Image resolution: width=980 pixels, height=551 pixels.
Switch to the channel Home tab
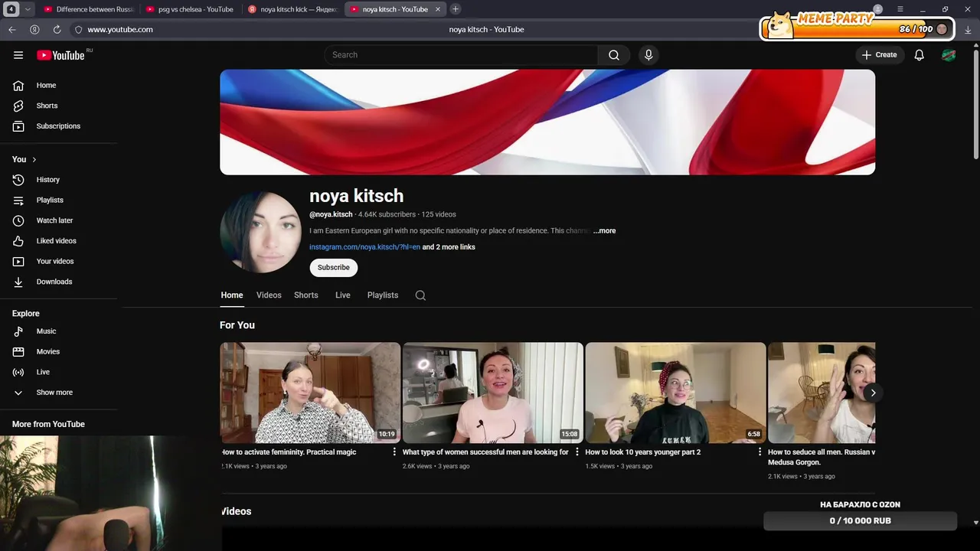[232, 295]
